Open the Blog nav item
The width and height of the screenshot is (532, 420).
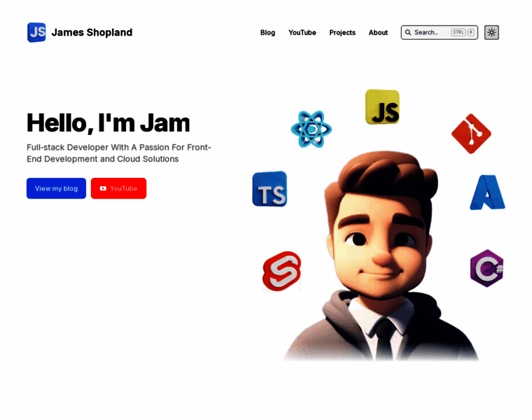pos(267,33)
